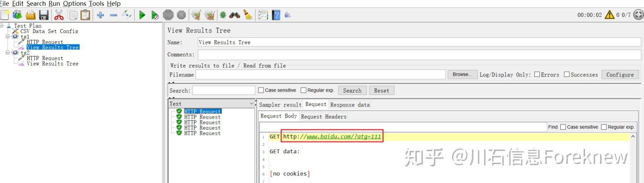Collapse all nodes with blue minus icon
644x183 pixels.
[x=114, y=15]
